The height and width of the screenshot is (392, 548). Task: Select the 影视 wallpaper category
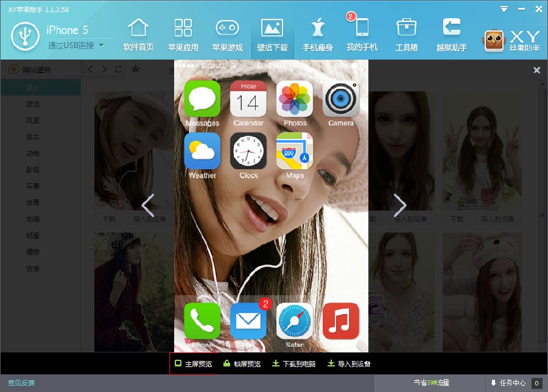[x=32, y=170]
